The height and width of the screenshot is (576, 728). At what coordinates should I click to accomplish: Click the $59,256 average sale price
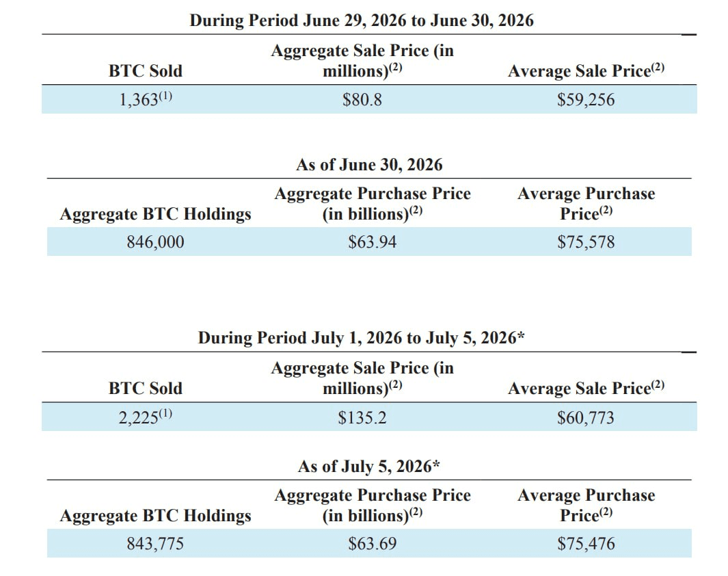[x=585, y=100]
